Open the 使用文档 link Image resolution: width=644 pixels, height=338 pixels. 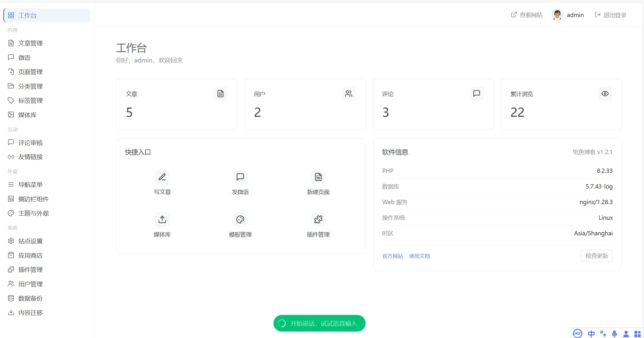pyautogui.click(x=419, y=256)
